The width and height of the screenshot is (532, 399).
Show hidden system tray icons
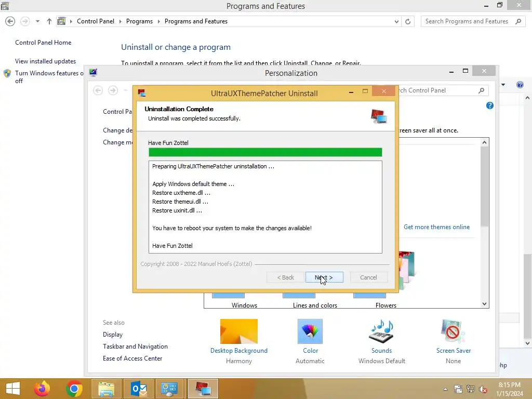tap(445, 389)
